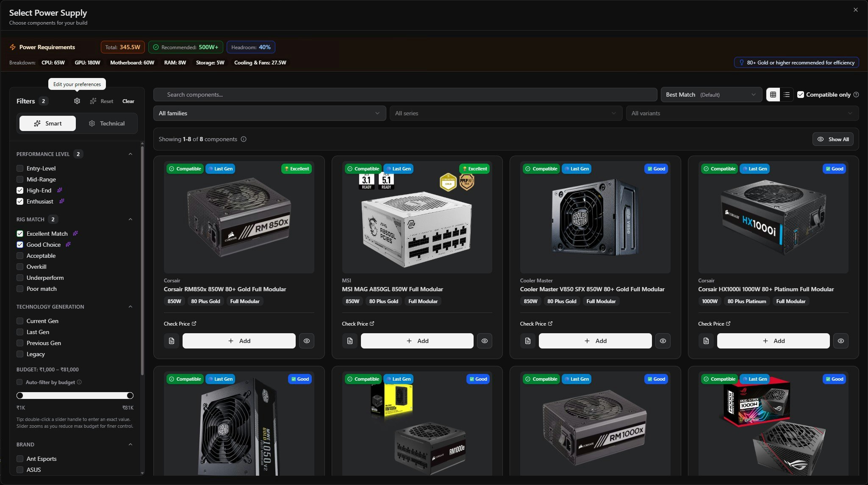This screenshot has width=868, height=485.
Task: Open filter preferences gear icon
Action: (x=77, y=101)
